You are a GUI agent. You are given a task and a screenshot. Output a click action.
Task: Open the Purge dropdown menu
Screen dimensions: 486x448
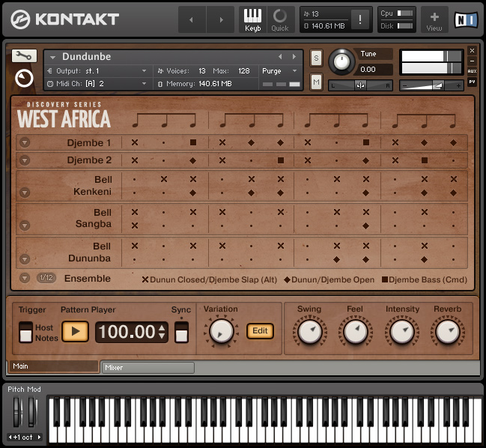click(x=279, y=71)
